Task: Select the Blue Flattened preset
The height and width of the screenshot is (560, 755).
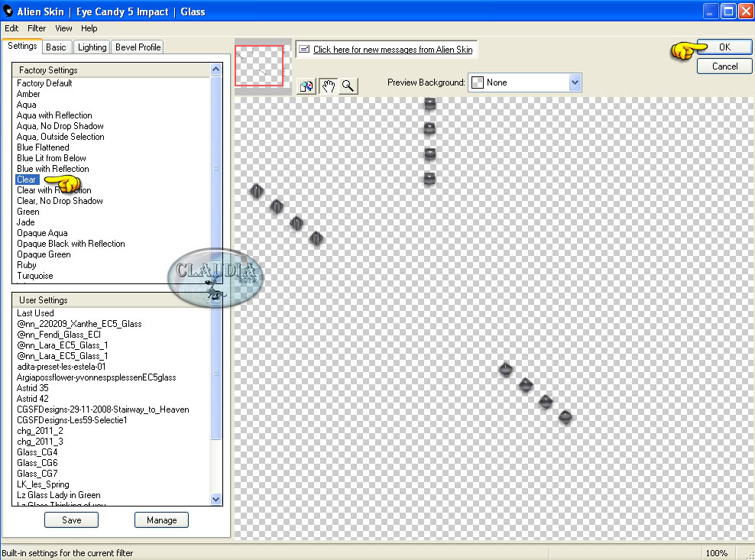Action: [x=43, y=147]
